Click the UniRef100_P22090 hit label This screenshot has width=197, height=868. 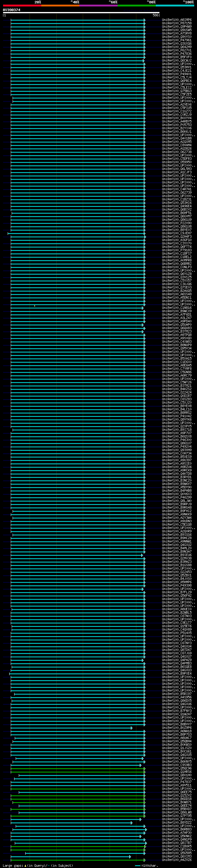(x=177, y=223)
